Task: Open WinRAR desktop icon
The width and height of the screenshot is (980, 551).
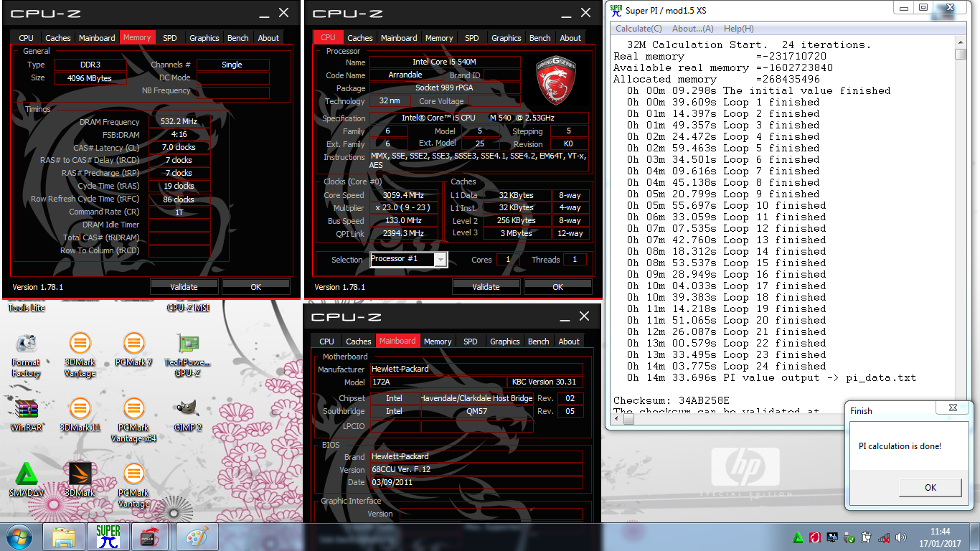Action: pyautogui.click(x=26, y=415)
